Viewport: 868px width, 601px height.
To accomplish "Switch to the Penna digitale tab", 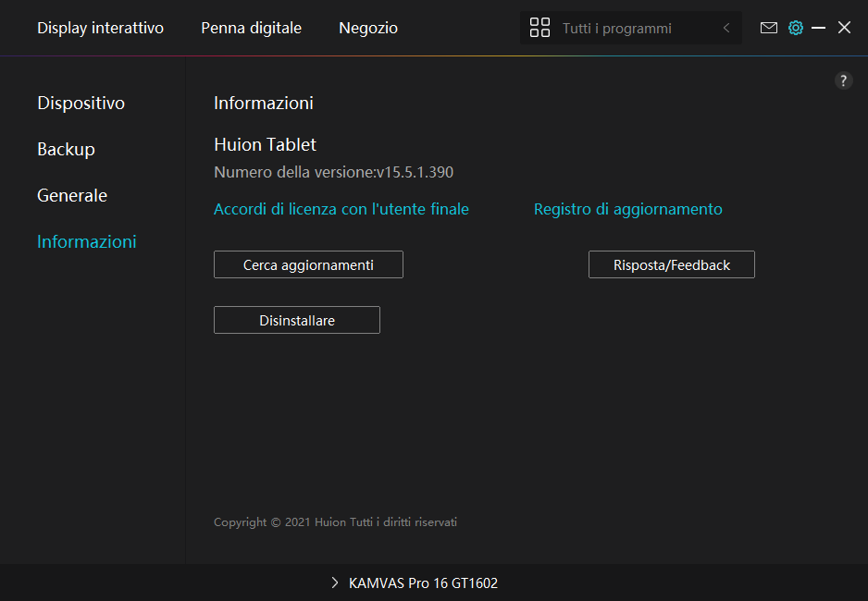I will (251, 28).
